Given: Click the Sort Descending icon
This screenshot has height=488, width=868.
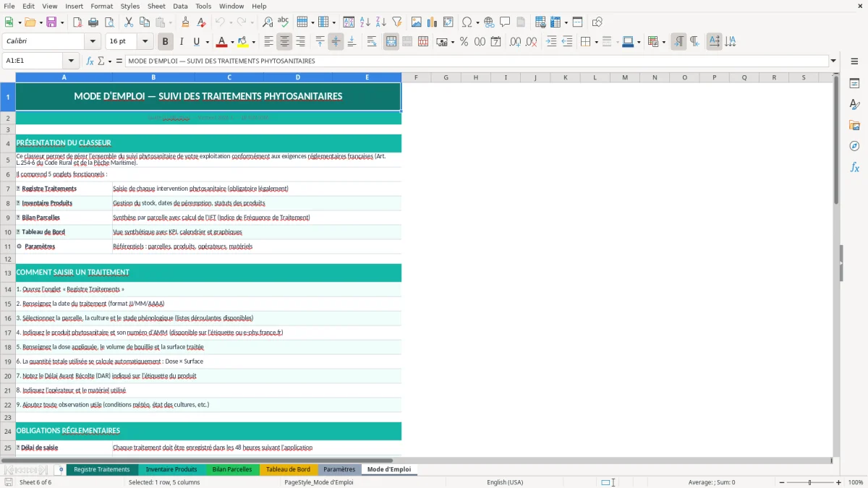Looking at the screenshot, I should click(x=381, y=22).
